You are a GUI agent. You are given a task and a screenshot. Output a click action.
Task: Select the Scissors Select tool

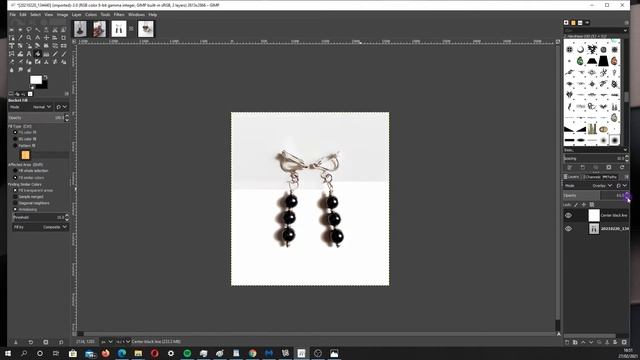pos(55,29)
